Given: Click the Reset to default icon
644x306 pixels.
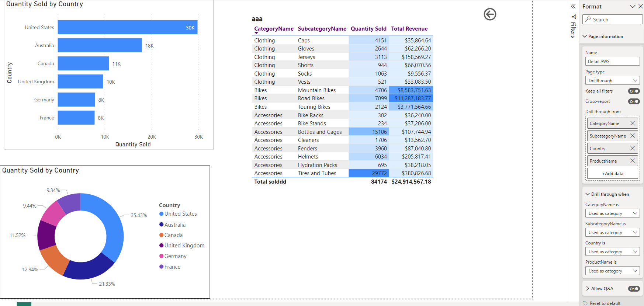Looking at the screenshot, I should pos(585,303).
